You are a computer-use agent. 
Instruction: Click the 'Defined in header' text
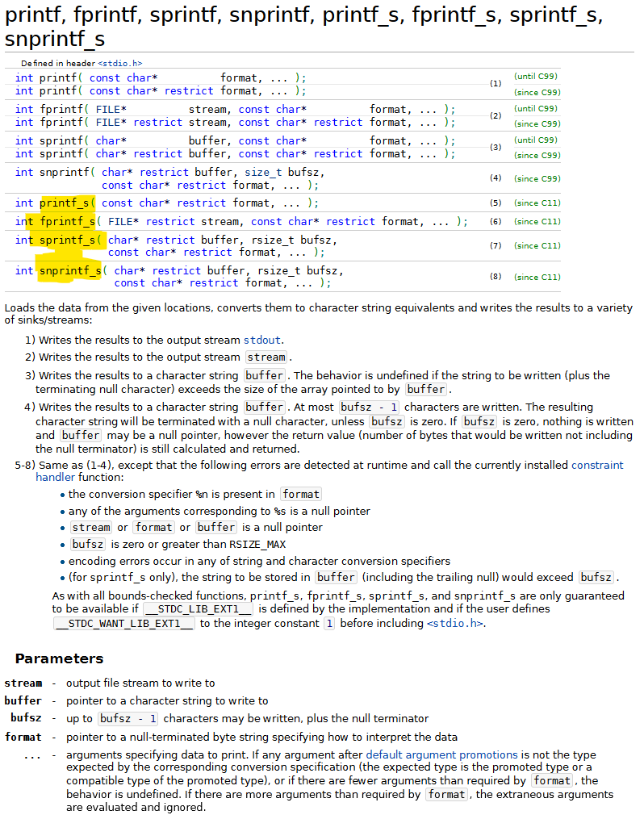coord(57,64)
